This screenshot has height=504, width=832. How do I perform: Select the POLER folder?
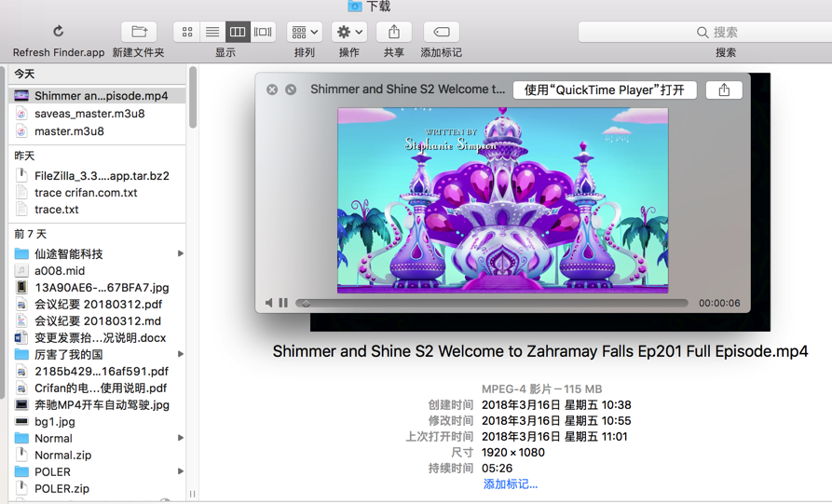[97, 471]
